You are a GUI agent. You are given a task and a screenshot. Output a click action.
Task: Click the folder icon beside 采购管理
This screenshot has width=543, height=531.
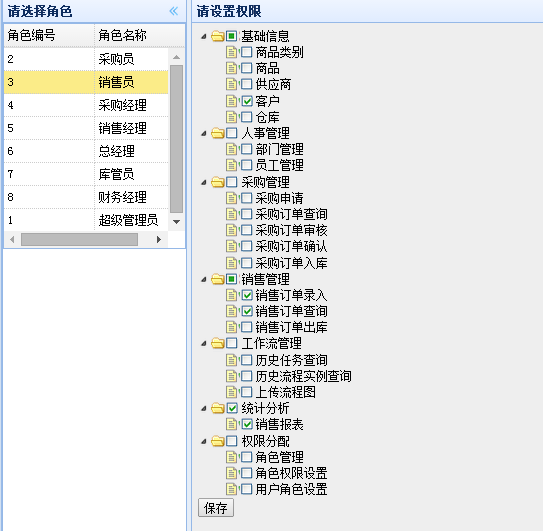point(218,182)
